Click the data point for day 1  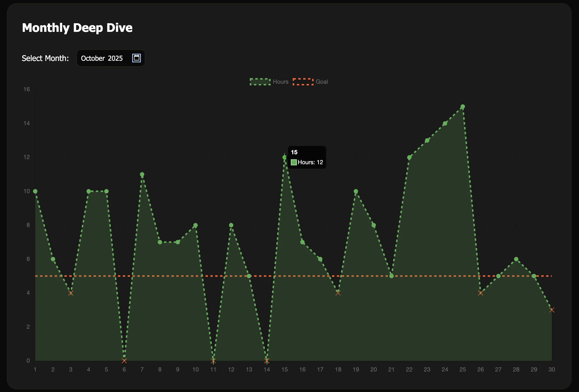(x=35, y=191)
